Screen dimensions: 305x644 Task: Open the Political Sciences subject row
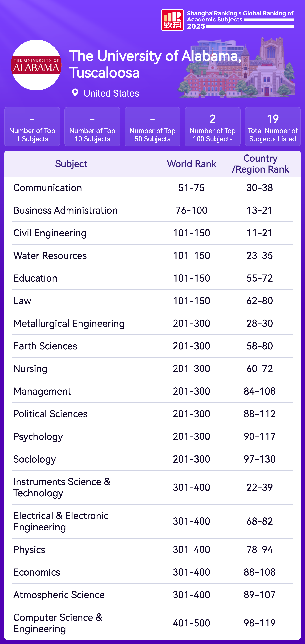tap(50, 414)
